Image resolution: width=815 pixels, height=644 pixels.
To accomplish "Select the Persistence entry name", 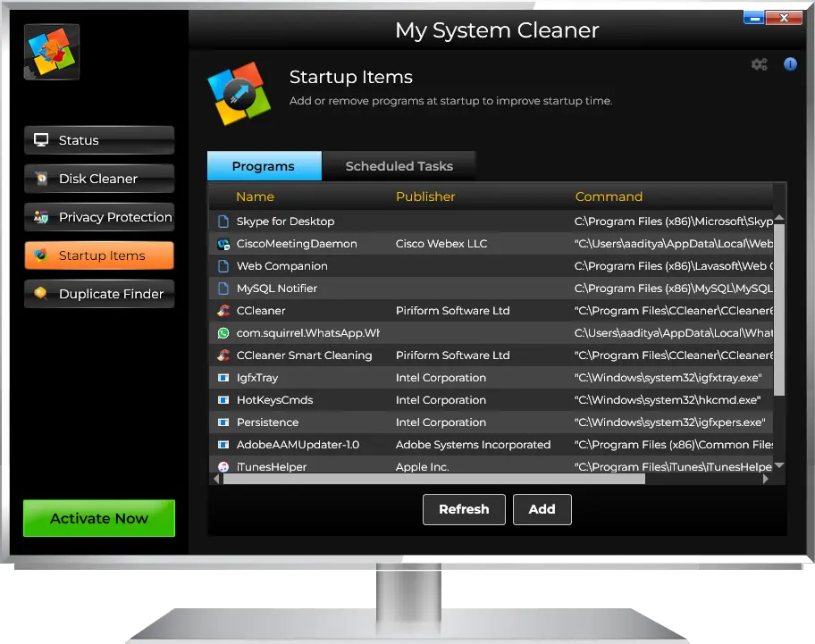I will pyautogui.click(x=268, y=422).
